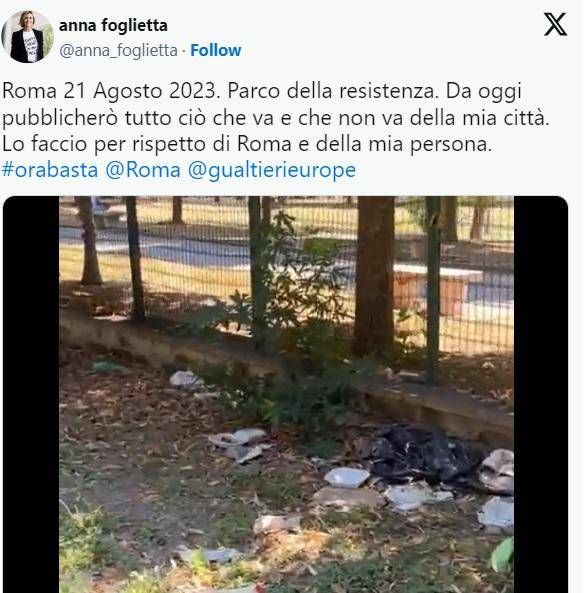The width and height of the screenshot is (585, 593).
Task: Click the green fence post on right
Action: click(433, 289)
